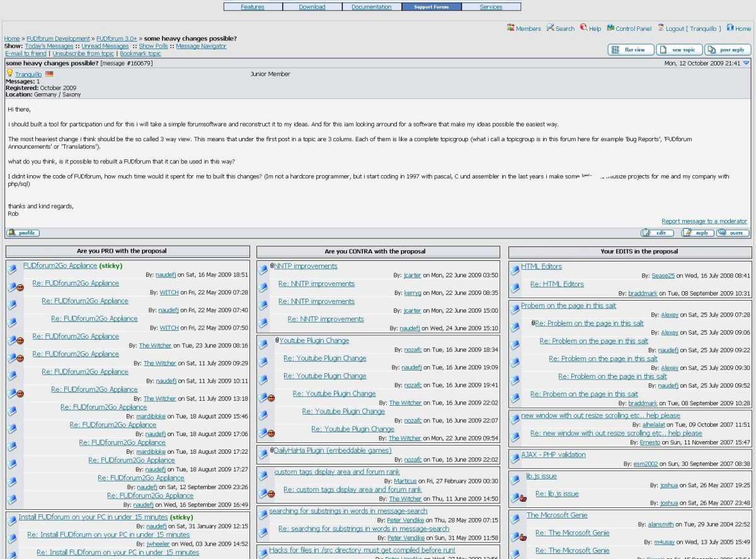Report message to a moderator
756x559 pixels.
coord(704,221)
